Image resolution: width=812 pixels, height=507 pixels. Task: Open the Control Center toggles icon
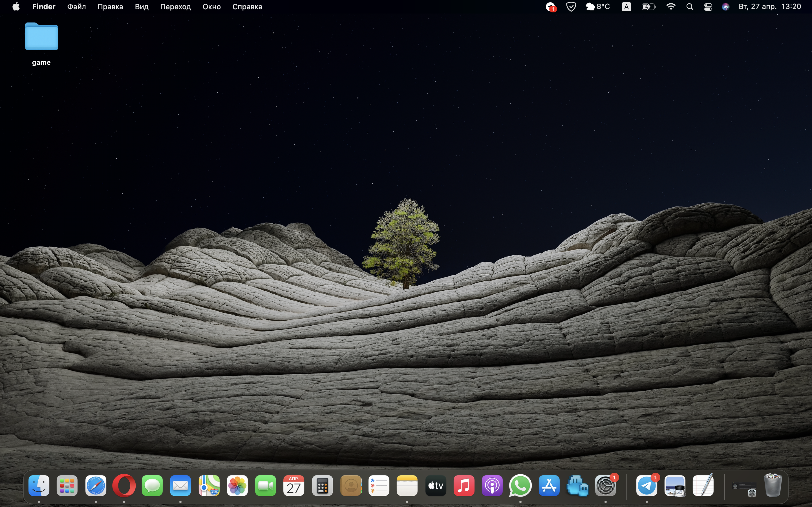tap(708, 7)
